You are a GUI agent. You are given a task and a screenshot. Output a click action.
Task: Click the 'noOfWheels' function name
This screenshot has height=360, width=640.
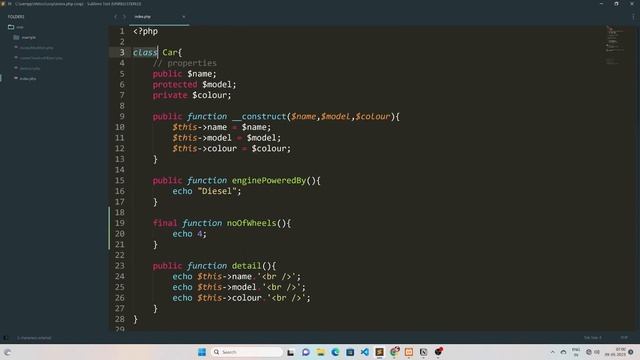click(251, 223)
